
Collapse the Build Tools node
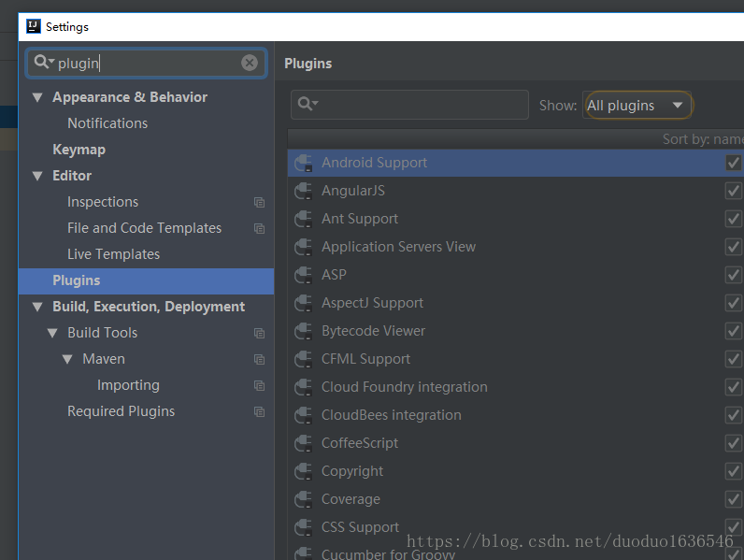point(52,333)
